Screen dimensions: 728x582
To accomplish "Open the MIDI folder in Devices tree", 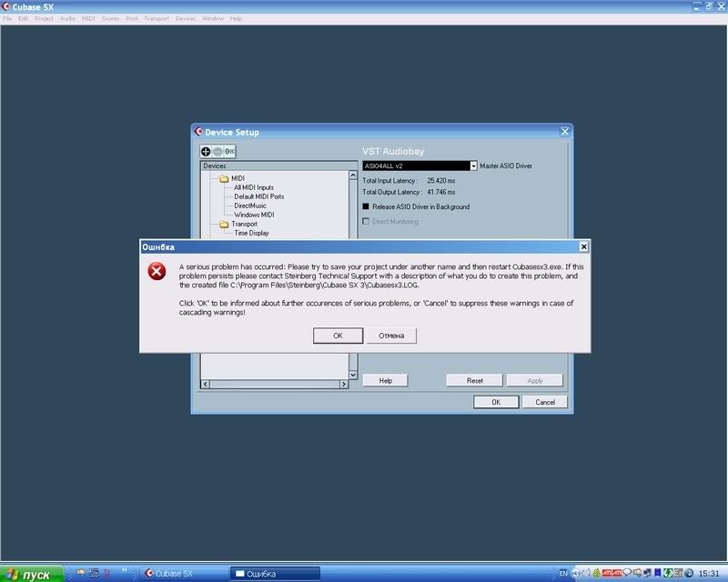I will point(224,178).
